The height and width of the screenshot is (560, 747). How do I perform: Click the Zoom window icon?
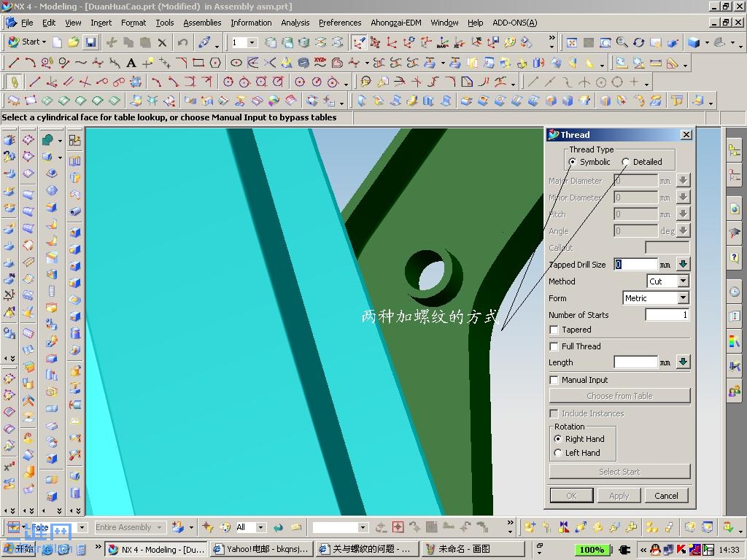tap(605, 42)
